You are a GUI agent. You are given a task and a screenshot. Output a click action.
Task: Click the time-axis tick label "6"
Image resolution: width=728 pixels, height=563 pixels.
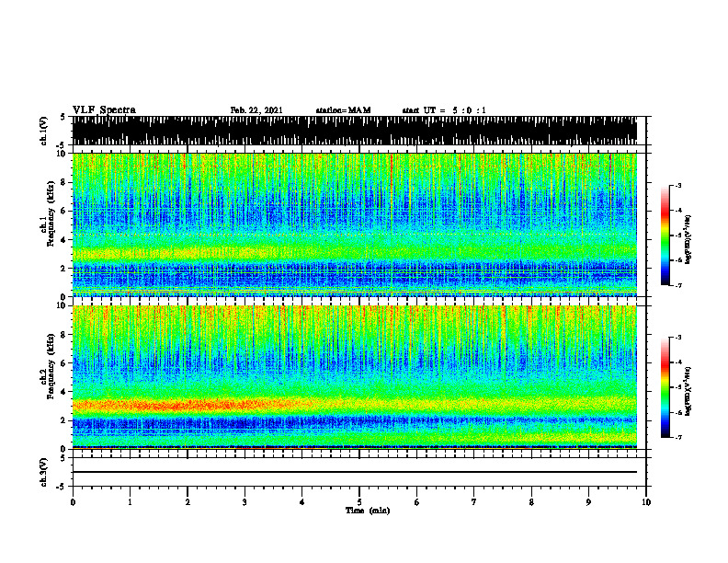417,502
